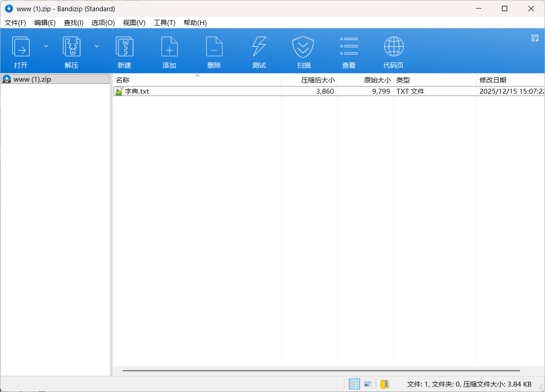545x392 pixels.
Task: Click the 打开 (Open) toolbar icon
Action: (21, 47)
